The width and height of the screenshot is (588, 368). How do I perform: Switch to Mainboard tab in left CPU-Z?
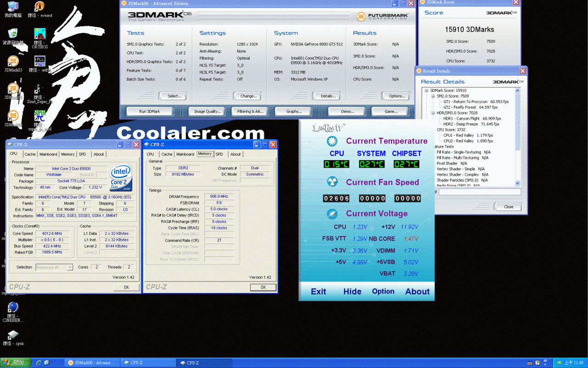pos(48,154)
